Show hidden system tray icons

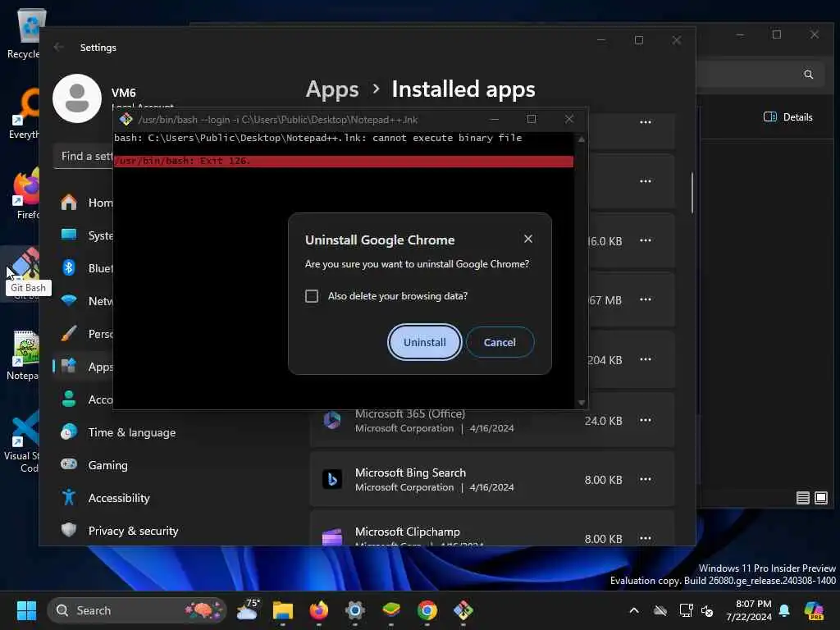(x=634, y=610)
